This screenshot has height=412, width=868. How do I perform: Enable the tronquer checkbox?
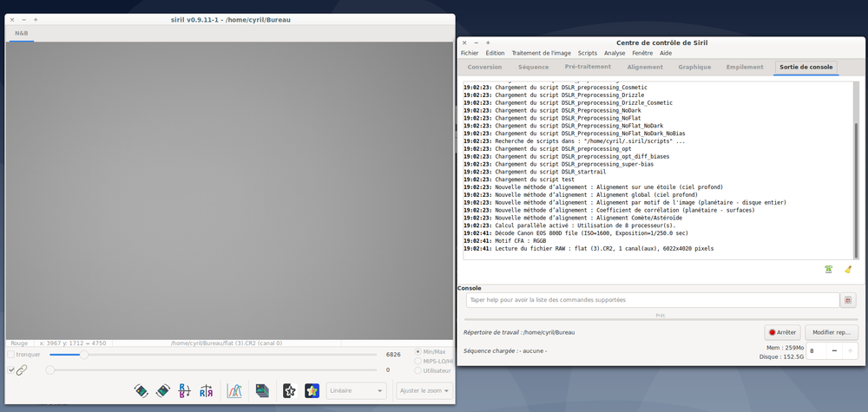(x=11, y=354)
